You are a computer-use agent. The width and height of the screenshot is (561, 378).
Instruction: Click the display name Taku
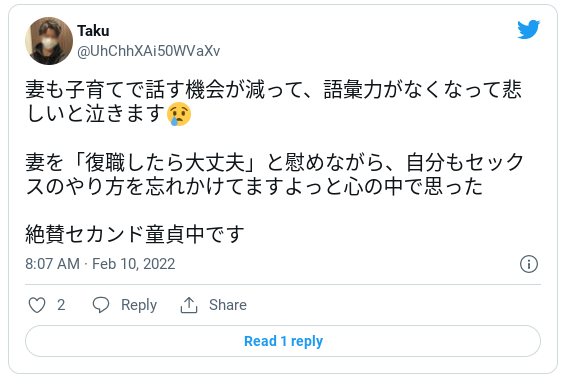click(93, 31)
